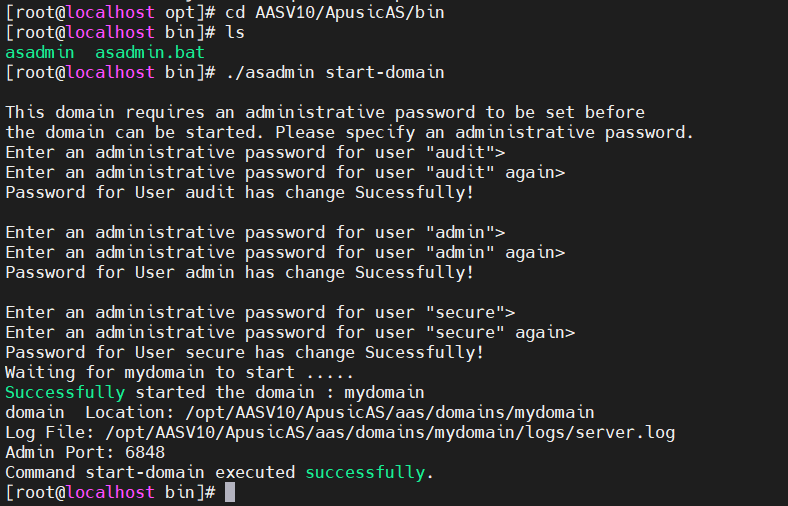
Task: Click the 'Password for User audit' confirmation line
Action: coord(240,192)
